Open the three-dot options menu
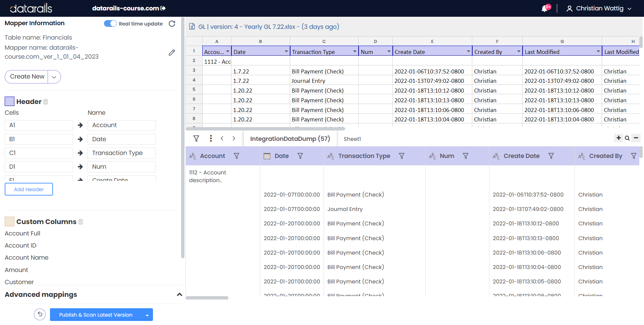This screenshot has width=644, height=325. coord(211,139)
